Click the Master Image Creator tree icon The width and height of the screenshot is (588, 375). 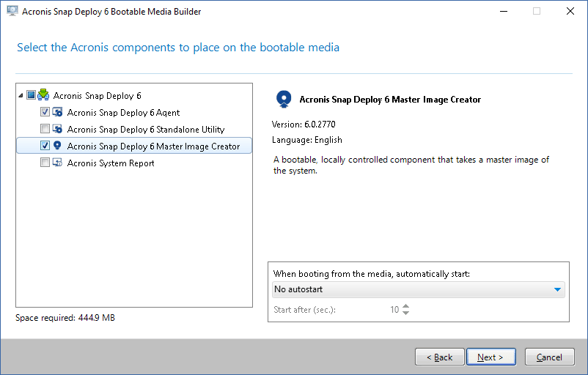pos(57,146)
